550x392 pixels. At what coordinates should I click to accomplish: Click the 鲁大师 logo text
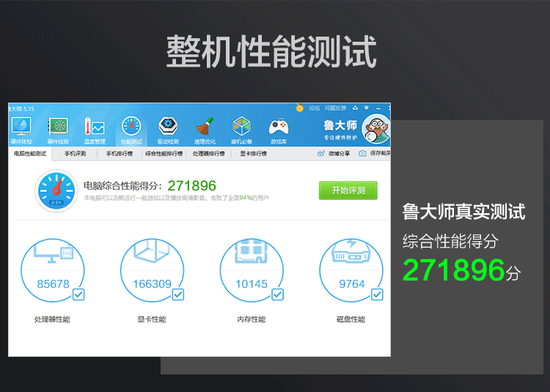(x=340, y=125)
